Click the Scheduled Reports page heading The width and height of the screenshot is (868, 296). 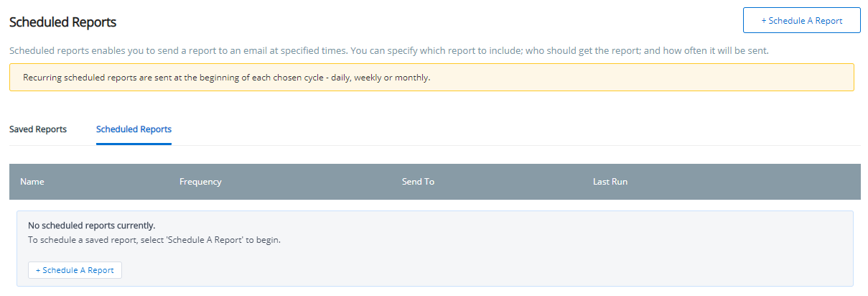pyautogui.click(x=62, y=22)
